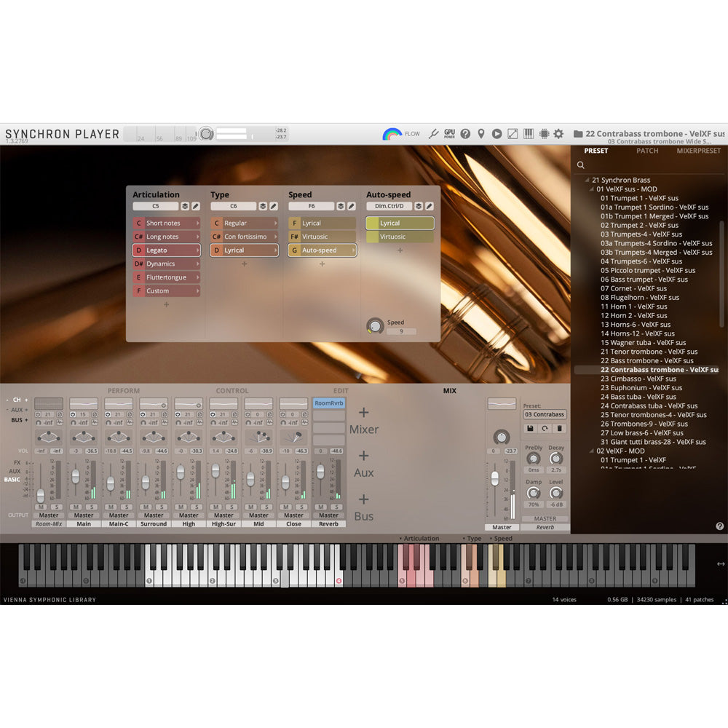Adjust the High-Sur channel volume fader
Viewport: 728px width, 728px height.
point(215,471)
